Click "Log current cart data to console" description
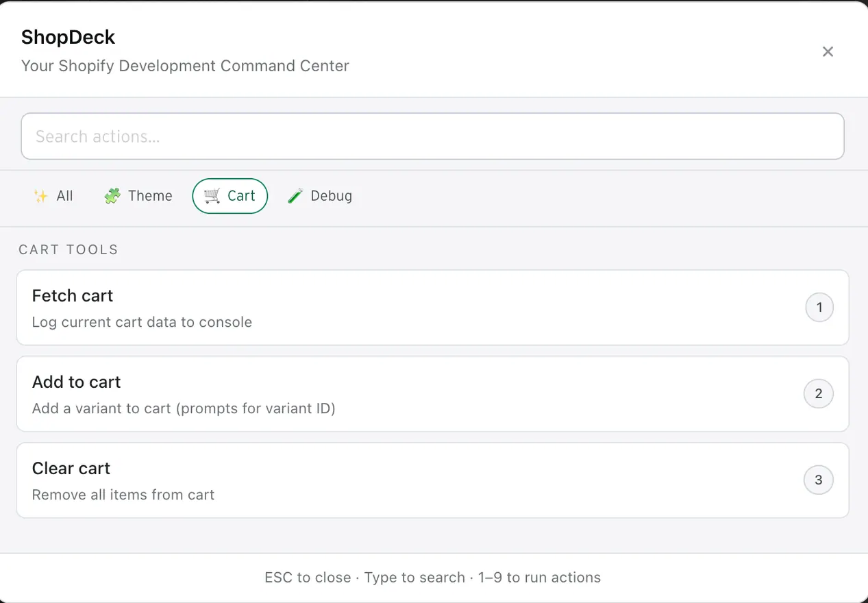This screenshot has height=603, width=868. click(142, 322)
